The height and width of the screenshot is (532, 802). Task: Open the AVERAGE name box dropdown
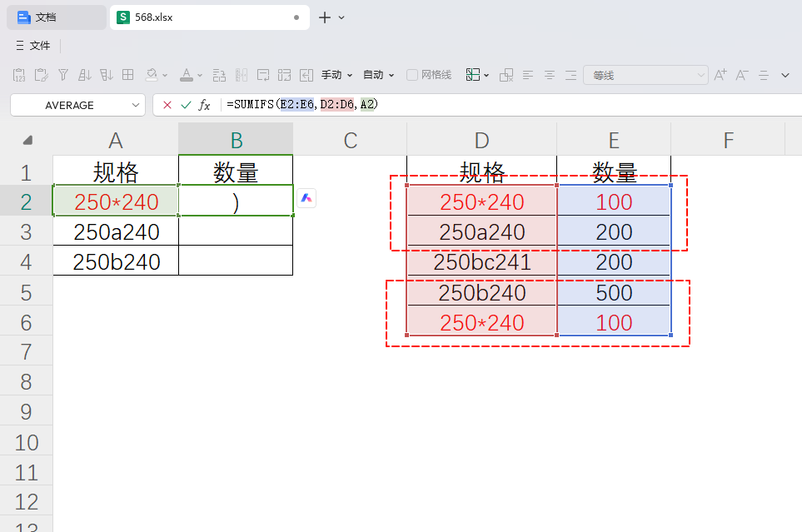(136, 105)
